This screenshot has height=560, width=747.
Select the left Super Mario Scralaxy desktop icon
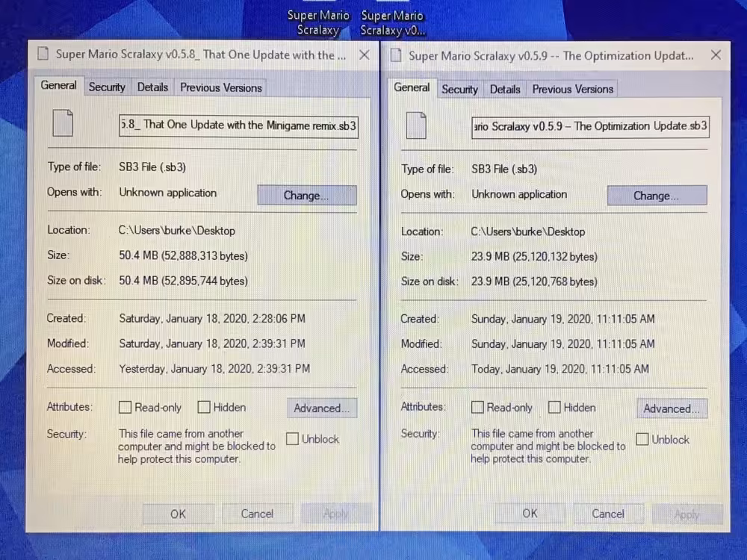pyautogui.click(x=318, y=22)
